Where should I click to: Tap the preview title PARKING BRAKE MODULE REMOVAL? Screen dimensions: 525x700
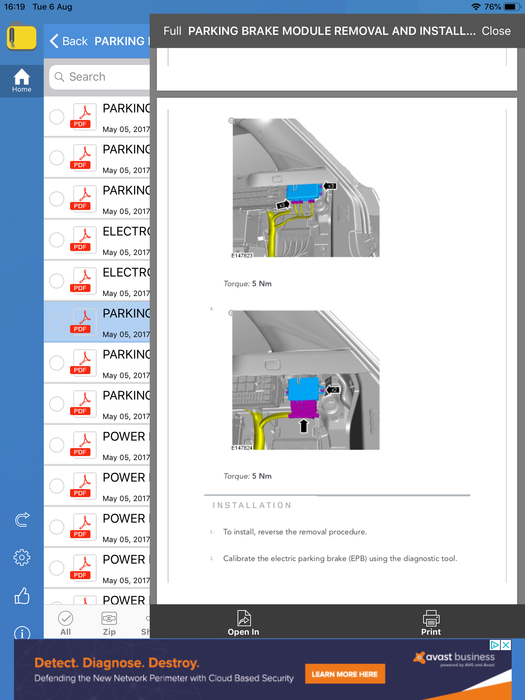(x=332, y=31)
